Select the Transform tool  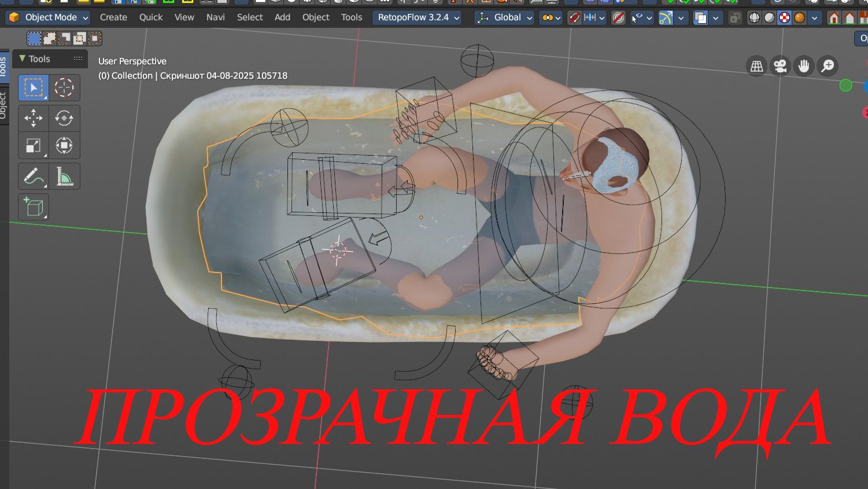coord(64,145)
